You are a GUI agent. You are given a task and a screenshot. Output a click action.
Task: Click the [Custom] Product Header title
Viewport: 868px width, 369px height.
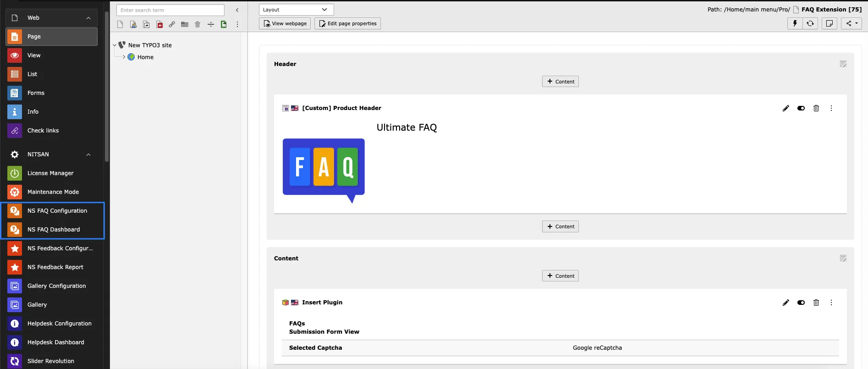click(x=341, y=108)
